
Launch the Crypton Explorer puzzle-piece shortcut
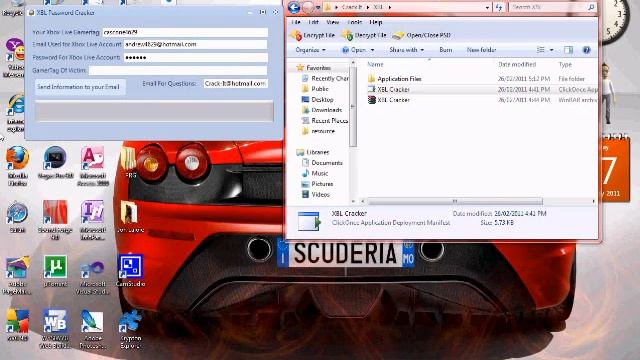(x=131, y=329)
